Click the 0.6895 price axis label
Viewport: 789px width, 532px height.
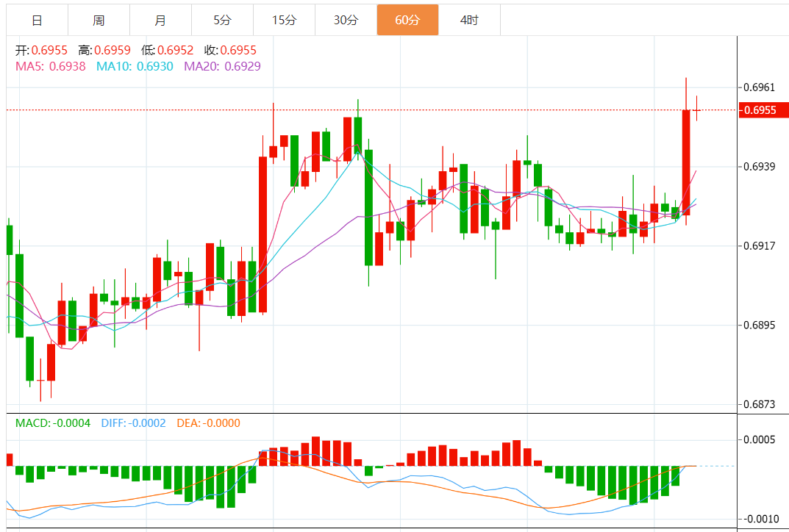click(x=760, y=325)
